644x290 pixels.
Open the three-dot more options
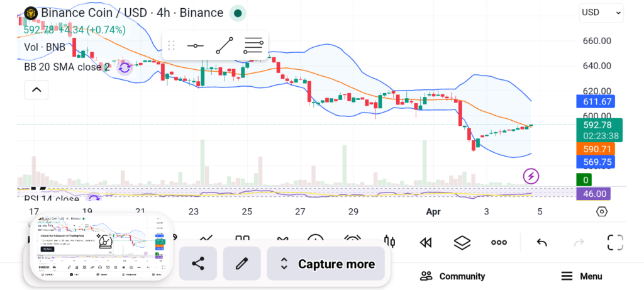499,242
